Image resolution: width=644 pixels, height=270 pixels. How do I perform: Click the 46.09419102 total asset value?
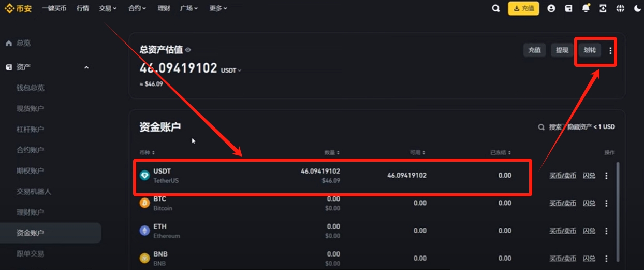tap(179, 68)
